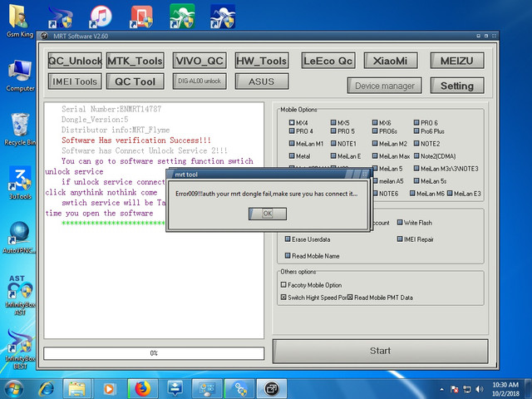This screenshot has height=399, width=532.
Task: Click Show Desktop strip at taskbar end
Action: click(529, 389)
